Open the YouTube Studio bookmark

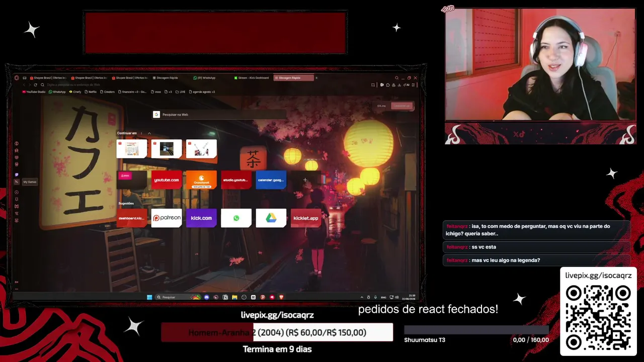[x=34, y=92]
